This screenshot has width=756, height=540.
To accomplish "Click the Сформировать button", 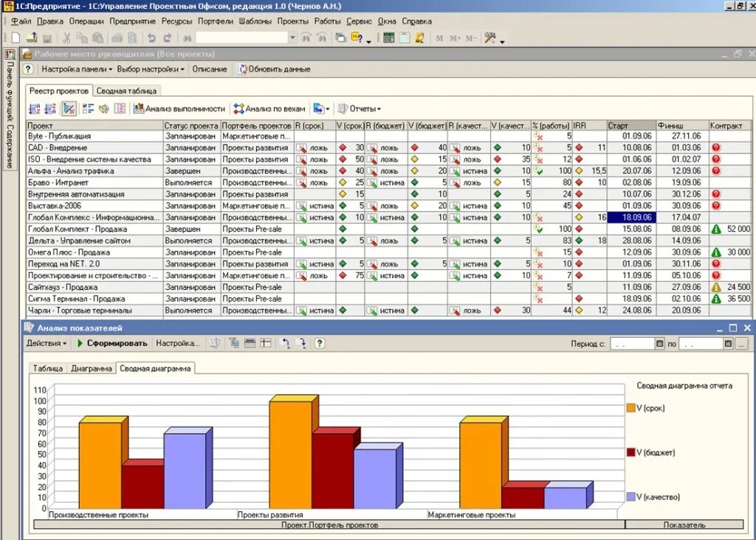I will coord(112,343).
